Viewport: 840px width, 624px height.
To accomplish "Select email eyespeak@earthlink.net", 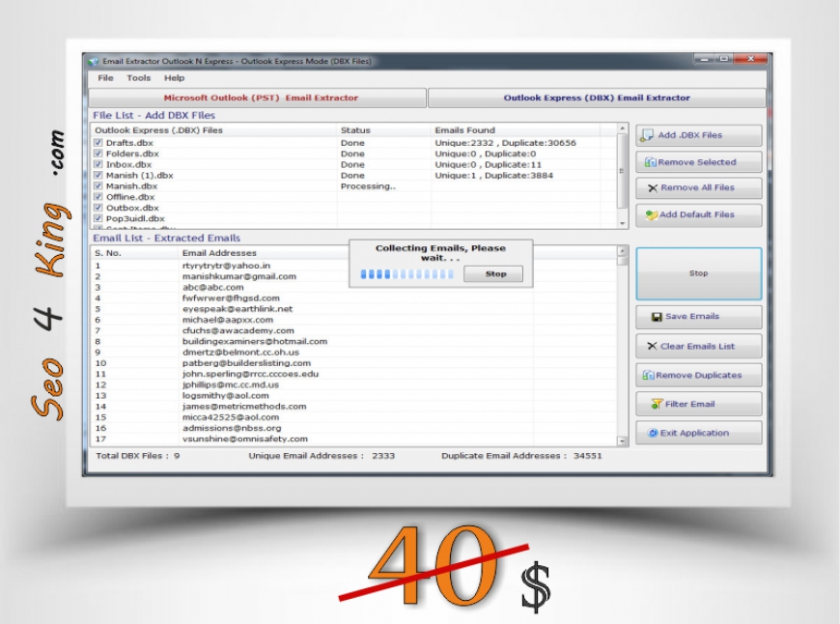I will click(x=238, y=309).
